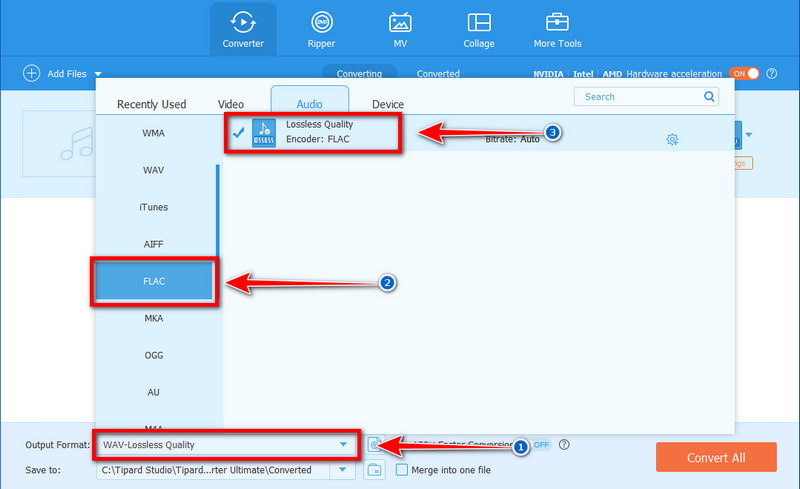Toggle the Faster Conversion switch
800x489 pixels.
pos(541,445)
